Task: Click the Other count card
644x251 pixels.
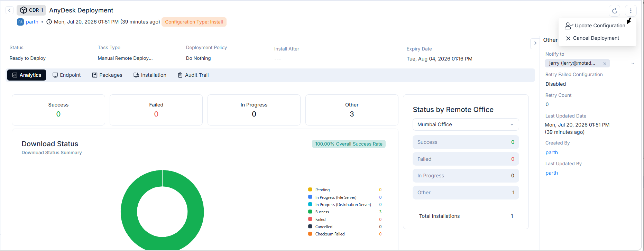Action: (x=352, y=110)
